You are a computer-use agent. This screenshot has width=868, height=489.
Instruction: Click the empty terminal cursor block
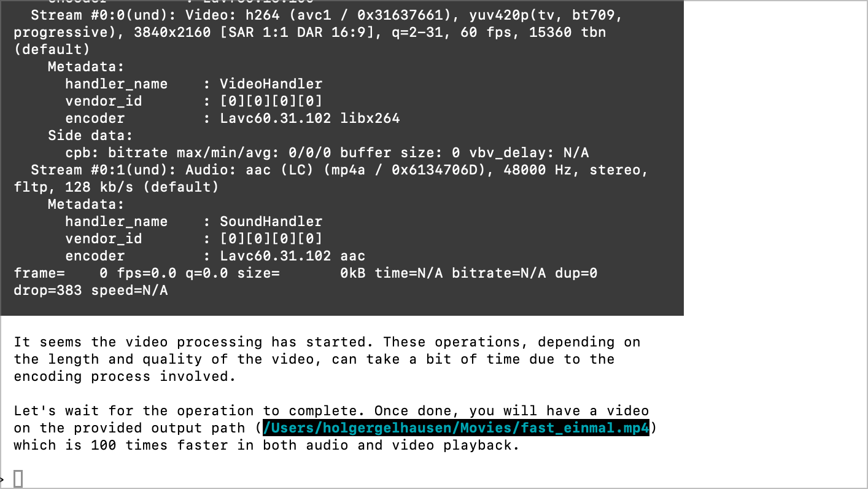click(18, 479)
